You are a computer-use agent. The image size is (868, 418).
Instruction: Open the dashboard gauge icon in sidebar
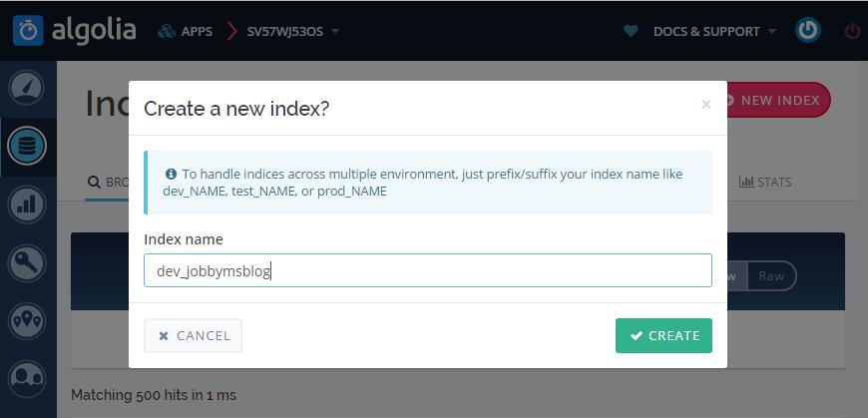coord(26,87)
